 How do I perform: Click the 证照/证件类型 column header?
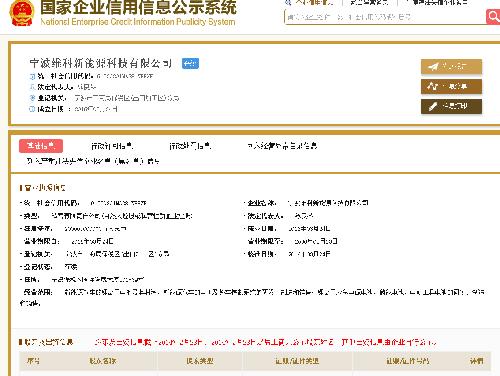point(297,361)
